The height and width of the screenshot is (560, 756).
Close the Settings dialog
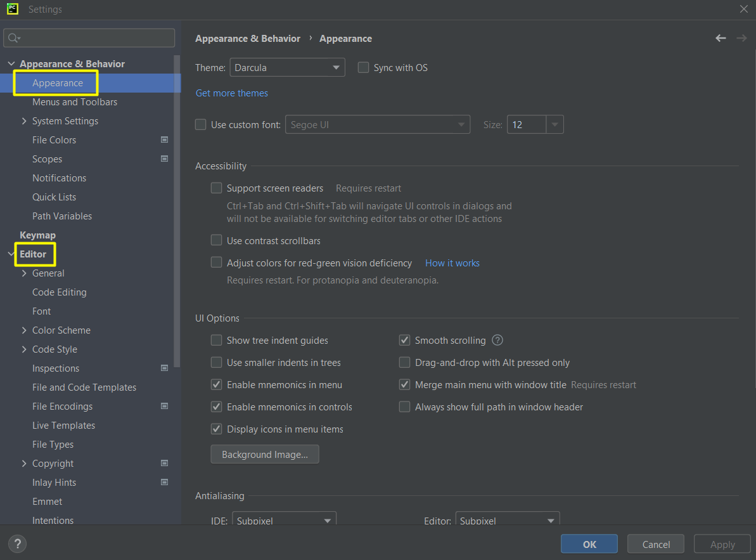[744, 9]
